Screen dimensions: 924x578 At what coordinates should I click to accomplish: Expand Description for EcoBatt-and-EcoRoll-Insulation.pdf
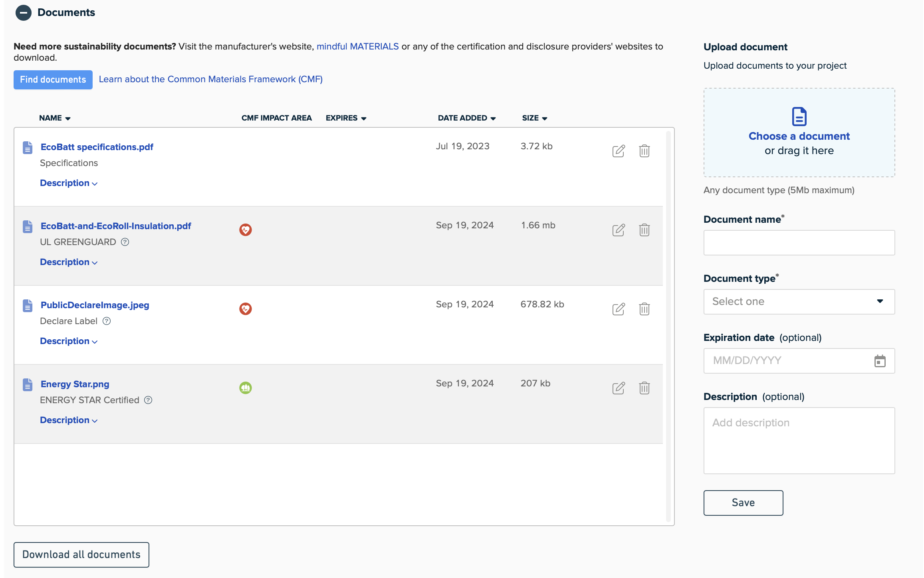[69, 262]
